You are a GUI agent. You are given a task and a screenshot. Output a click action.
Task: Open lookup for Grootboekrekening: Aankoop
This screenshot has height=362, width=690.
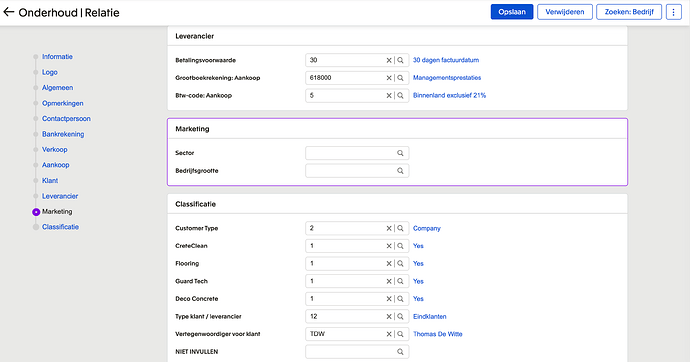coord(400,78)
